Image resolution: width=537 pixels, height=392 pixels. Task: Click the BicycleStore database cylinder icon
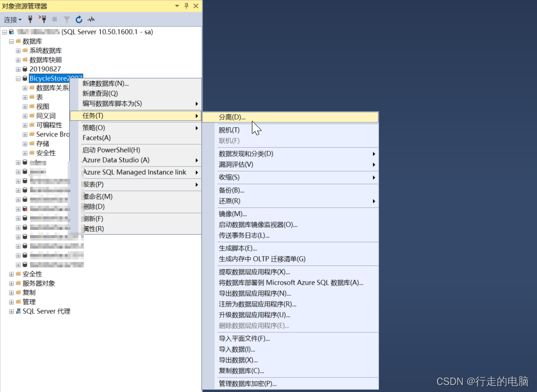pyautogui.click(x=25, y=78)
